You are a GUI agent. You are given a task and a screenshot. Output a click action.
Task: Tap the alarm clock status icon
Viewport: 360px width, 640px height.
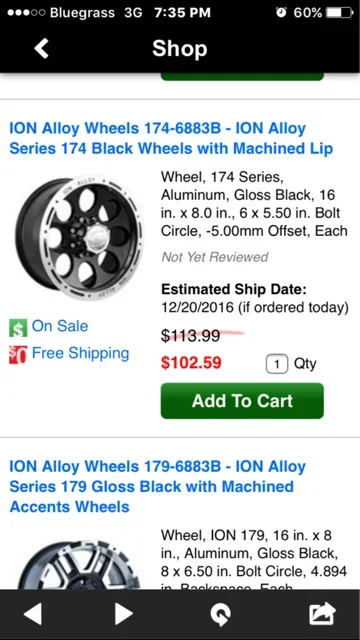click(281, 12)
